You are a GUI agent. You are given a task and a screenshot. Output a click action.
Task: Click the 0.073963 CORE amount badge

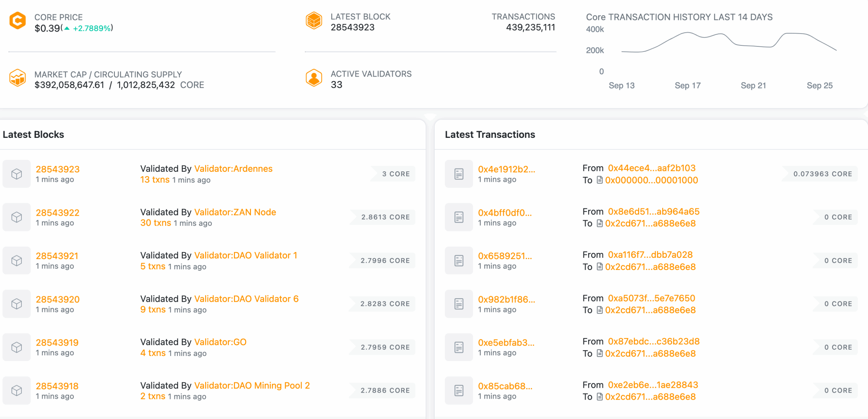tap(822, 174)
